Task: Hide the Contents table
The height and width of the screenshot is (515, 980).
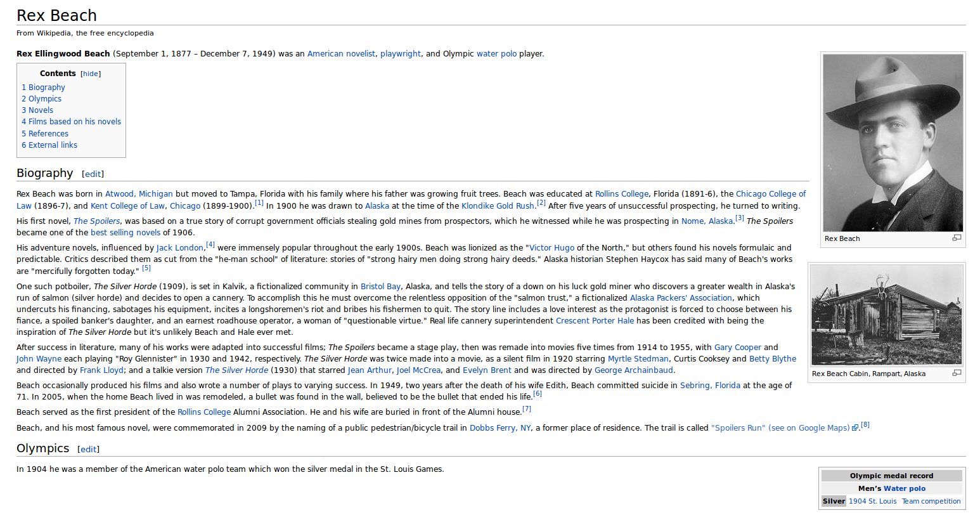Action: (91, 74)
